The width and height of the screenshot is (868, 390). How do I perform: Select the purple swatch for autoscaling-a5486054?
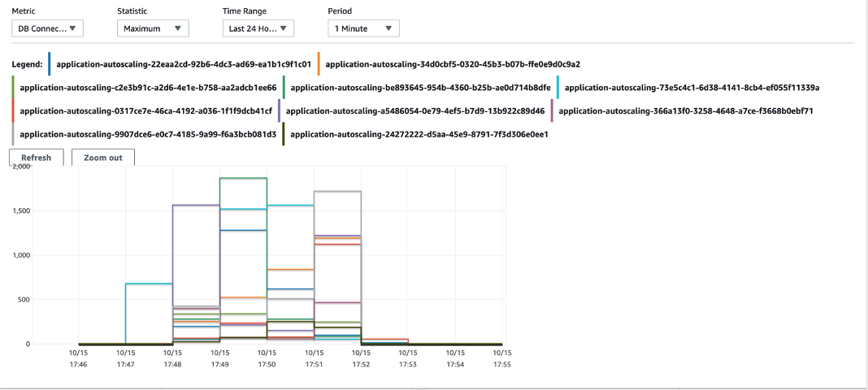(280, 110)
